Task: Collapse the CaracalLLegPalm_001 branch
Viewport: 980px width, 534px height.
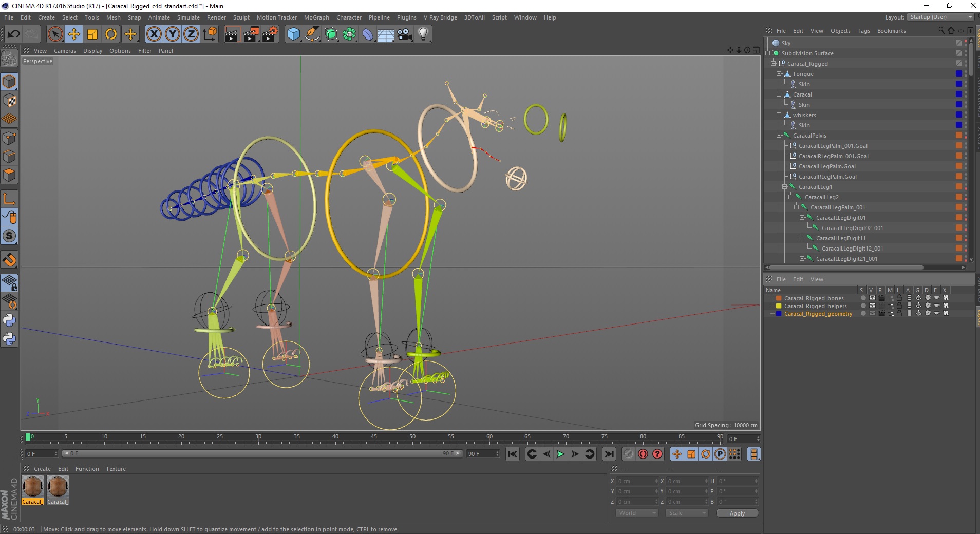Action: (x=797, y=207)
